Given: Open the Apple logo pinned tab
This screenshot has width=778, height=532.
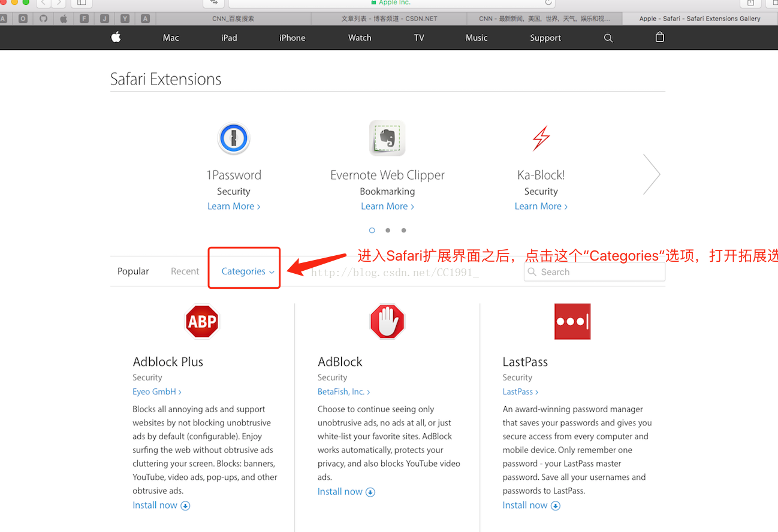Looking at the screenshot, I should pos(64,19).
